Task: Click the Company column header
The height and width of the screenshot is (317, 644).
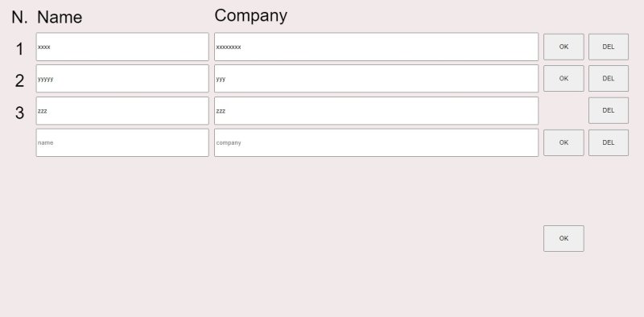Action: click(x=251, y=16)
